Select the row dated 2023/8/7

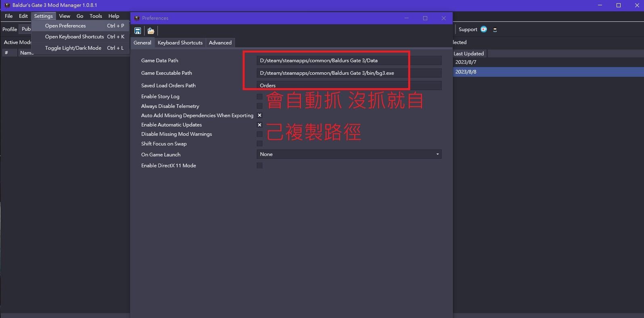pyautogui.click(x=548, y=62)
